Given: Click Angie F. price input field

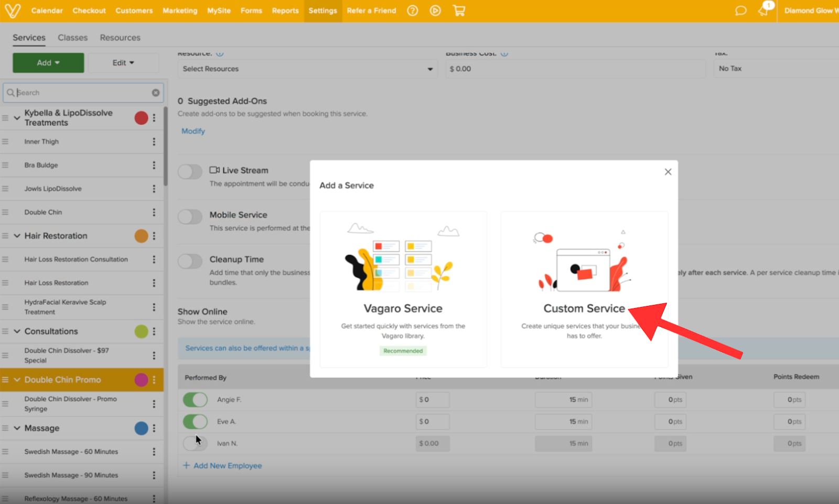Looking at the screenshot, I should pos(433,400).
